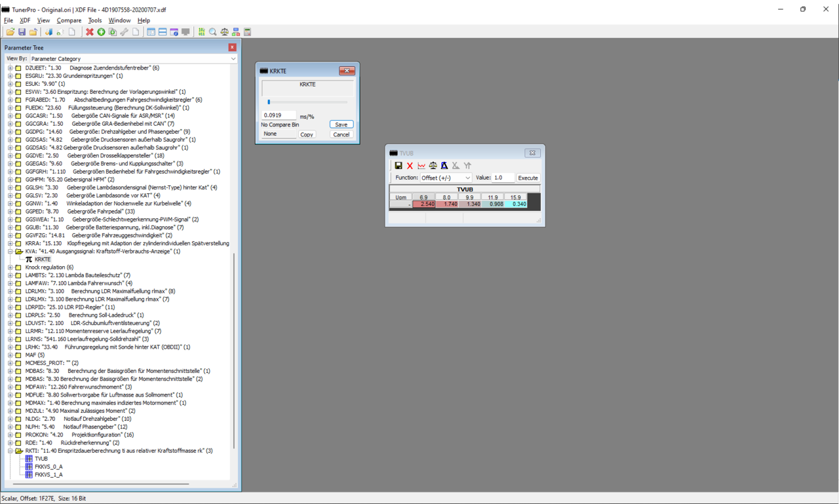
Task: Click the Value input field showing 1.0
Action: [x=503, y=178]
